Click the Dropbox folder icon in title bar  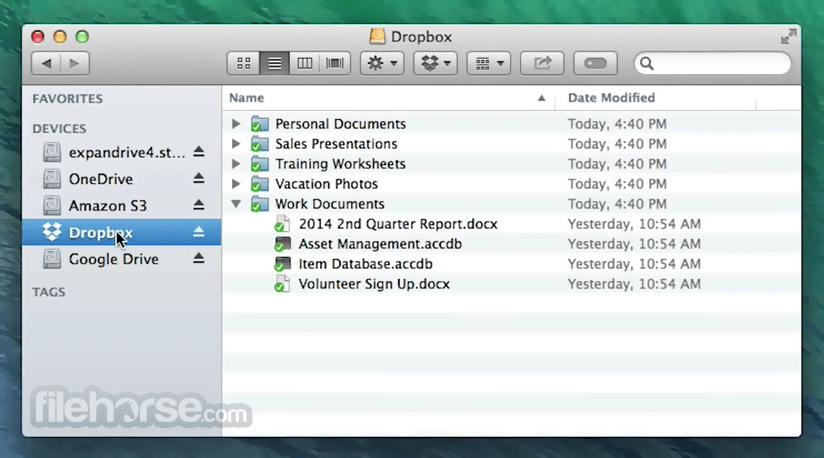point(377,36)
